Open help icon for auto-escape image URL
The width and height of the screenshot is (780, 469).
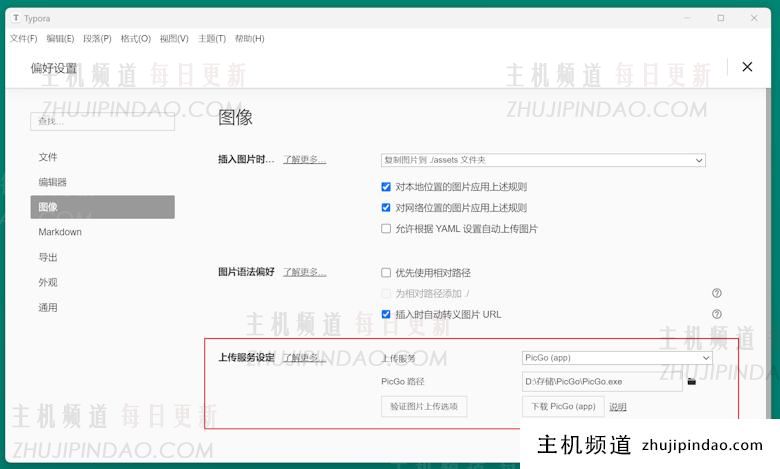[716, 314]
